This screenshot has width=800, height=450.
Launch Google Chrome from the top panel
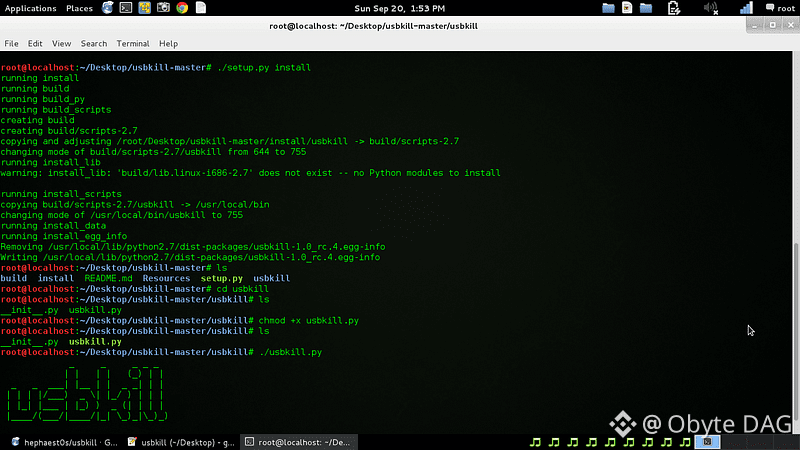coord(182,8)
